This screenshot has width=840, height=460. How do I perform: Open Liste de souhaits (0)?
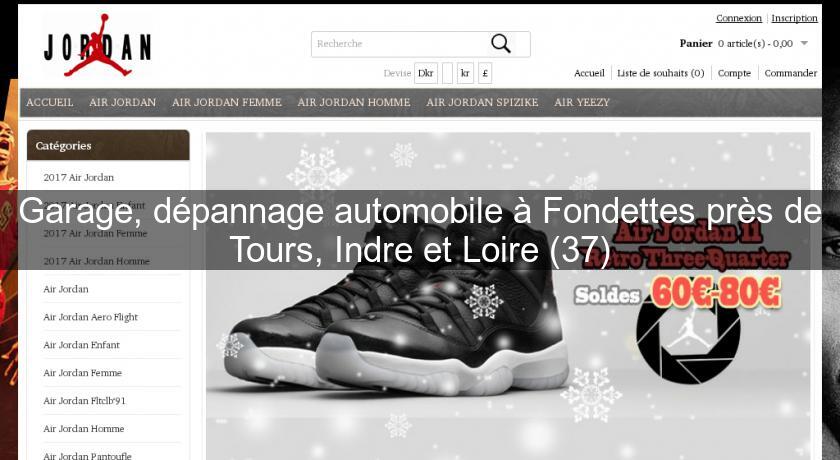tap(661, 73)
